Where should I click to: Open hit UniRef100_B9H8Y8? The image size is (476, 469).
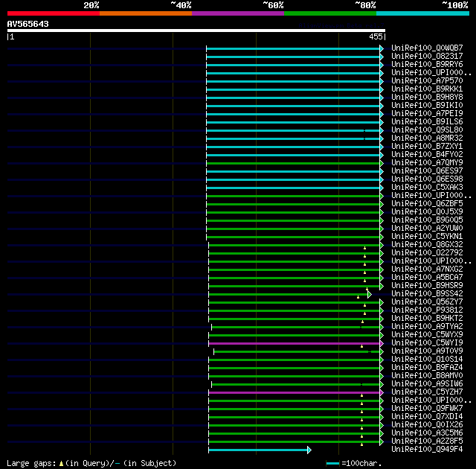coord(427,98)
